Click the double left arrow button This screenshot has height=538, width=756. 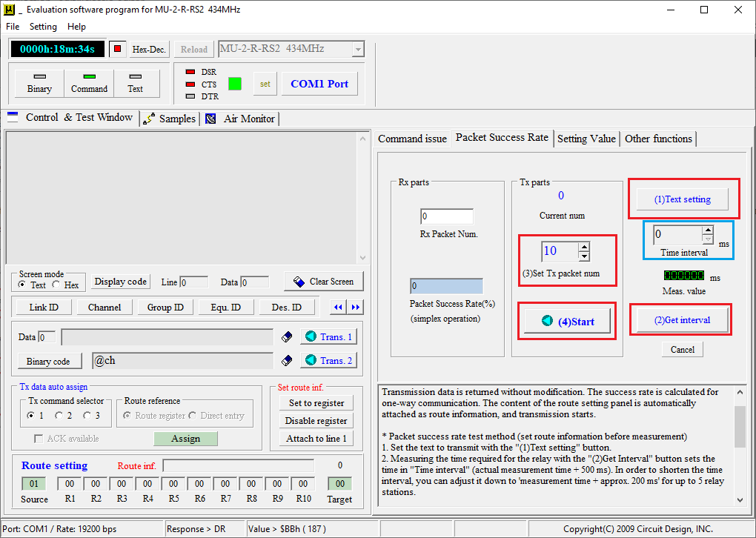[339, 307]
